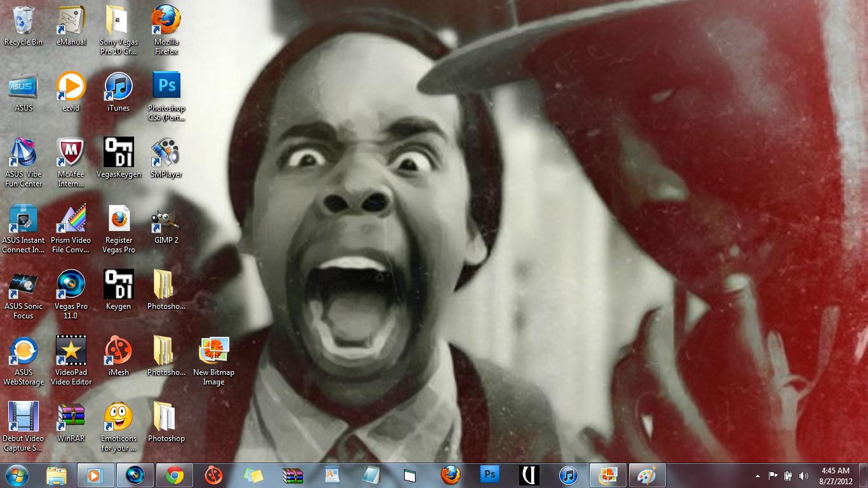868x488 pixels.
Task: Open iTunes from the desktop shortcut
Action: (x=119, y=92)
